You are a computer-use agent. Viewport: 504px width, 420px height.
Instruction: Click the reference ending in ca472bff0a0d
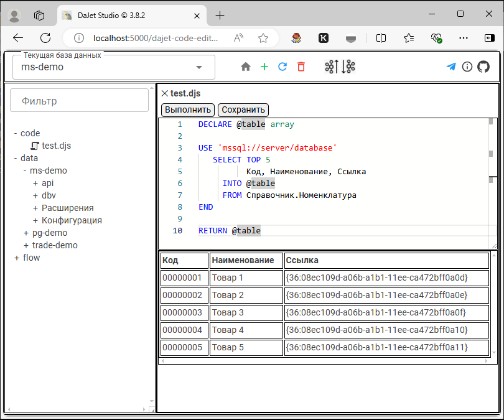pyautogui.click(x=386, y=278)
